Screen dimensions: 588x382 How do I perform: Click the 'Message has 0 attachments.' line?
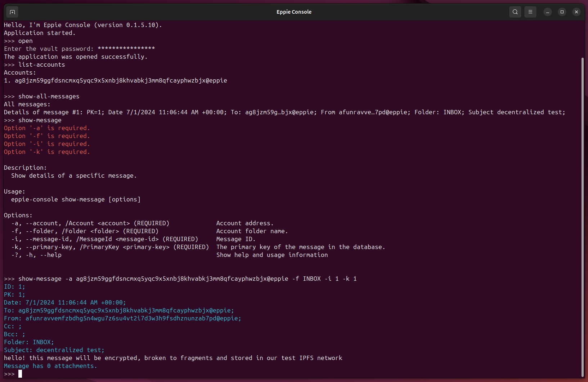[50, 366]
